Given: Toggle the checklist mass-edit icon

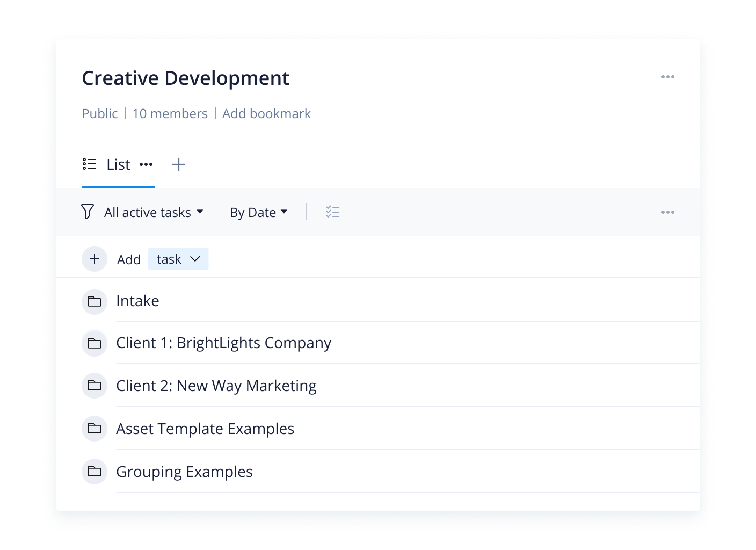Looking at the screenshot, I should pyautogui.click(x=332, y=212).
